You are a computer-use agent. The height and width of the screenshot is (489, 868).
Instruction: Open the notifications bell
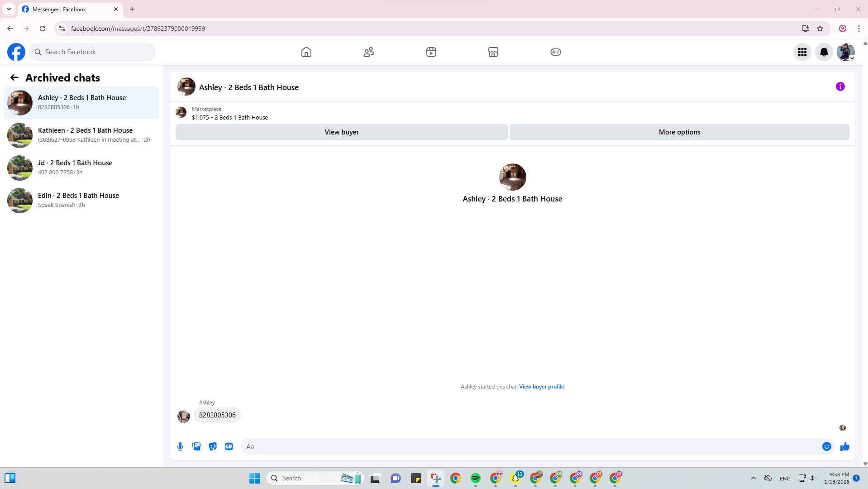pos(824,52)
